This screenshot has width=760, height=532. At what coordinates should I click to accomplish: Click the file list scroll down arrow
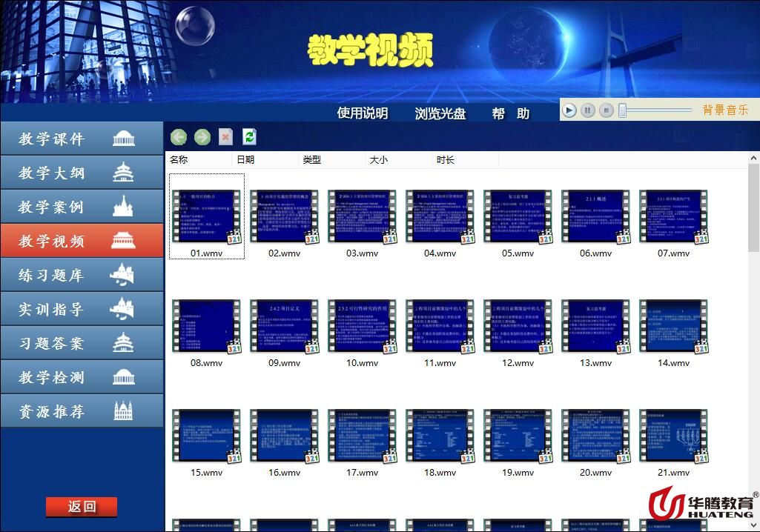pos(754,525)
